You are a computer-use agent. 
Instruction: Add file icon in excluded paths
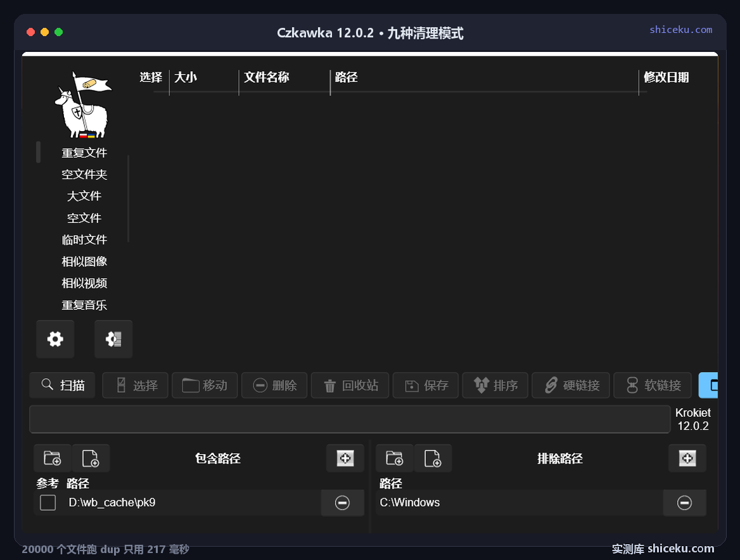433,458
